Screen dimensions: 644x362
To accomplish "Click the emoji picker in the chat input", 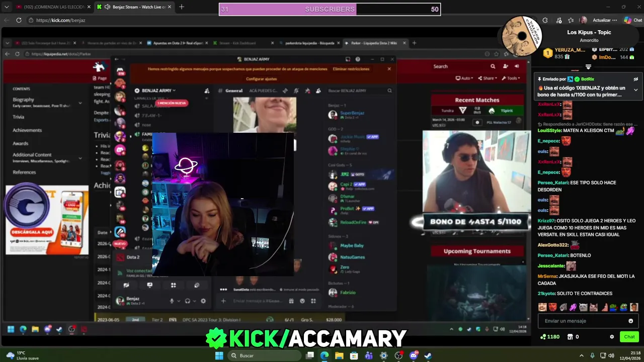I will pyautogui.click(x=631, y=321).
